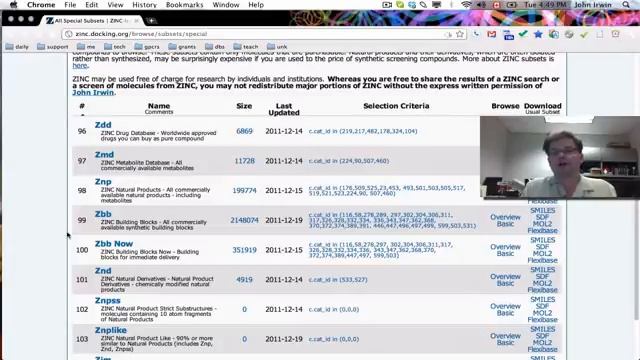The height and width of the screenshot is (360, 640).
Task: Open the unk bookmarks folder
Action: coord(277,47)
